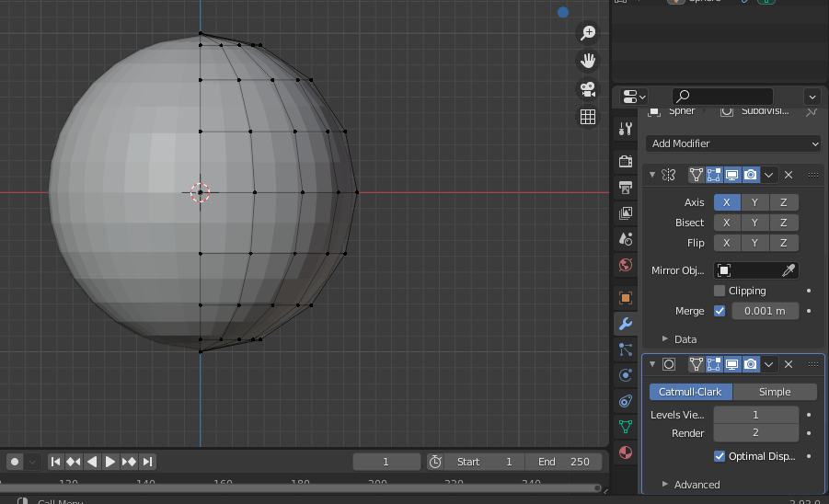
Task: Toggle the camera view icon
Action: point(587,89)
